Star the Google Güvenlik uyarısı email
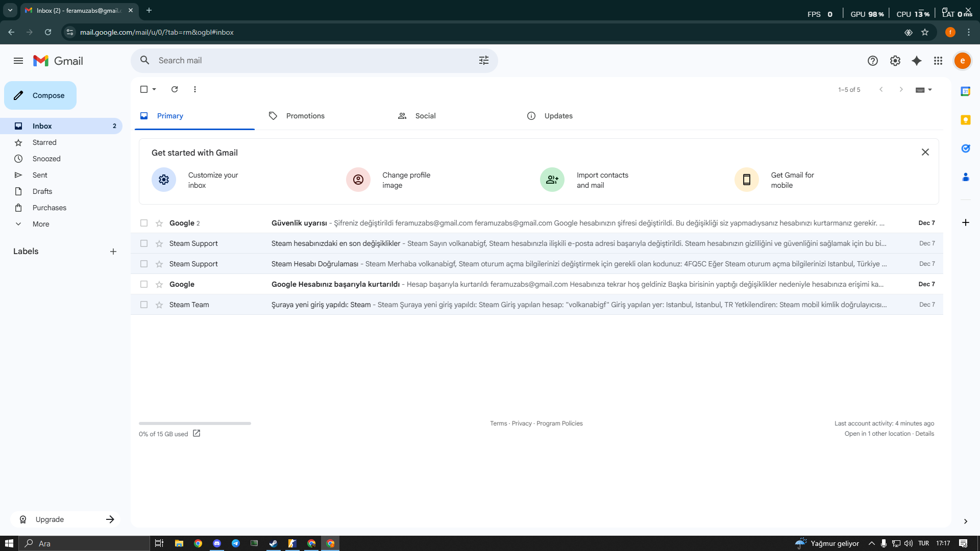 (x=159, y=223)
